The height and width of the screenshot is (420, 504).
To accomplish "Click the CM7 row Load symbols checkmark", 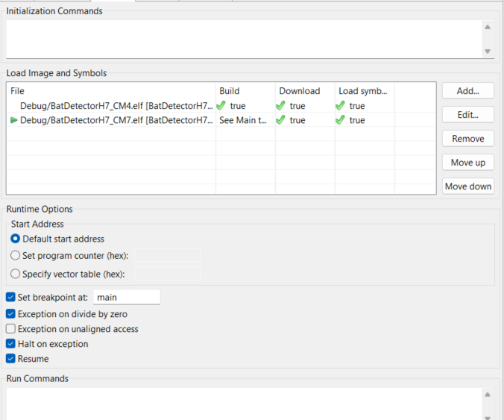I will [340, 120].
